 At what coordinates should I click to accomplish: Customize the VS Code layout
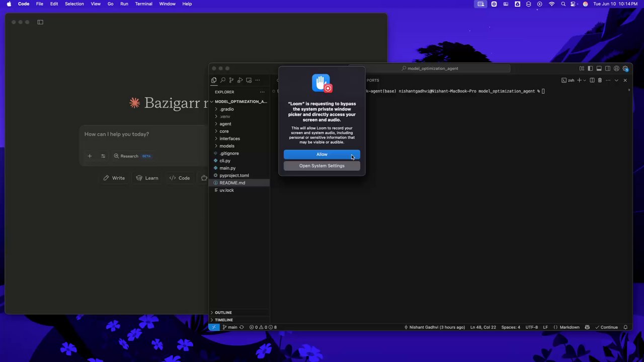[582, 68]
